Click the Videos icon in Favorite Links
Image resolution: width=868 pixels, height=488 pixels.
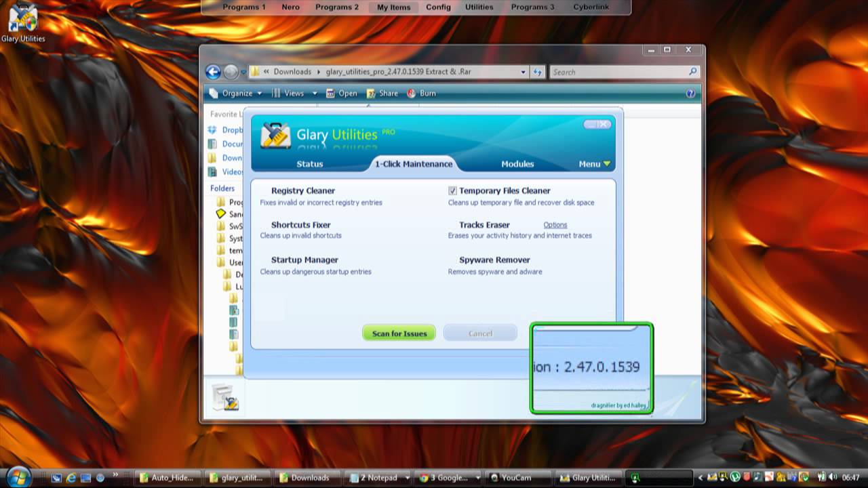pos(212,171)
